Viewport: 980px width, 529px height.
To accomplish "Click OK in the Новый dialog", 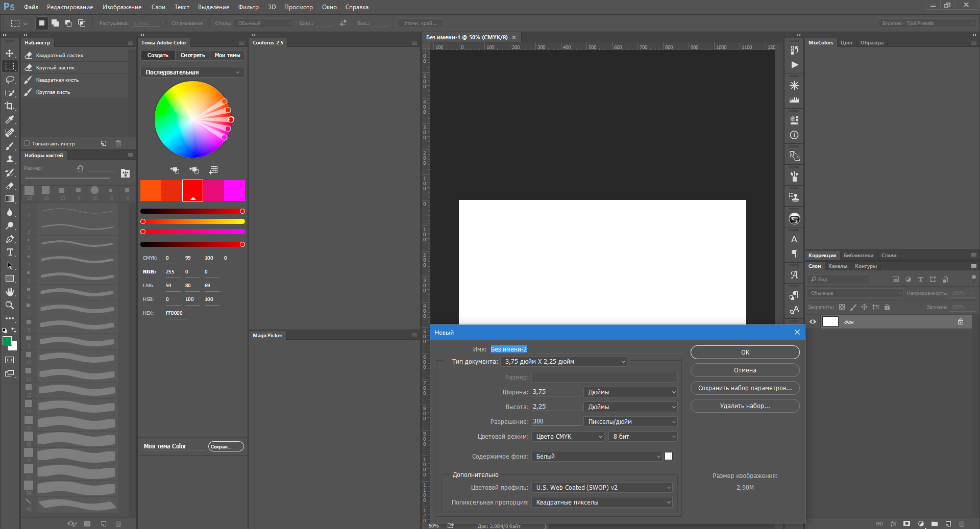I will coord(745,352).
